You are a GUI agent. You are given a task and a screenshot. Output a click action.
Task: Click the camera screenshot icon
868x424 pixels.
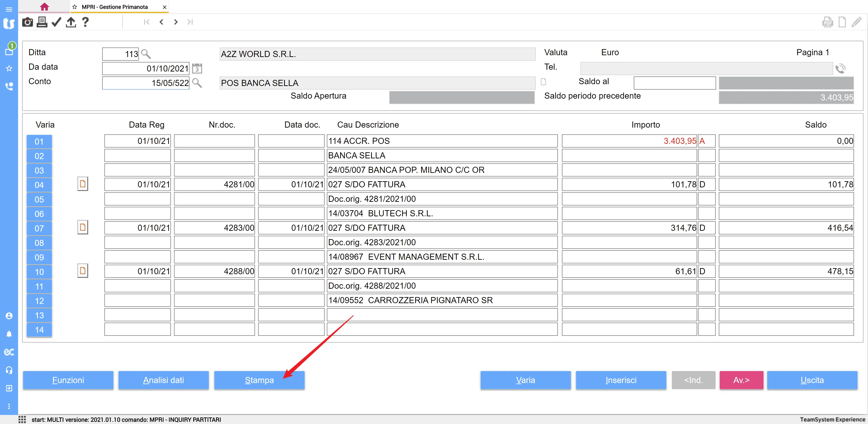27,22
